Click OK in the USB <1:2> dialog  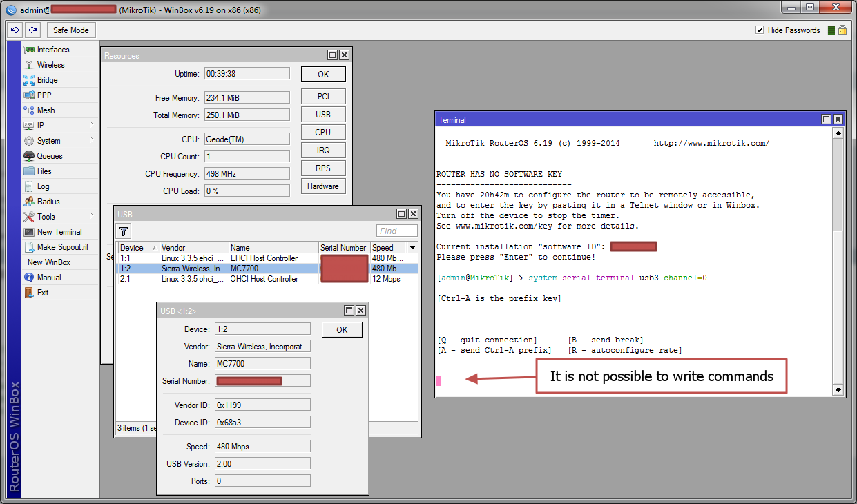pos(342,330)
